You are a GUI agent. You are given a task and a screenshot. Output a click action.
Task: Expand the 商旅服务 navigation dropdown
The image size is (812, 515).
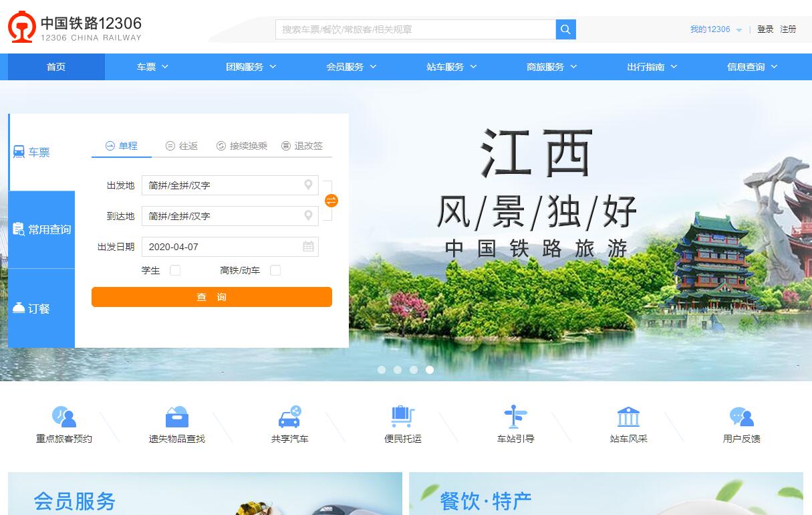point(552,67)
